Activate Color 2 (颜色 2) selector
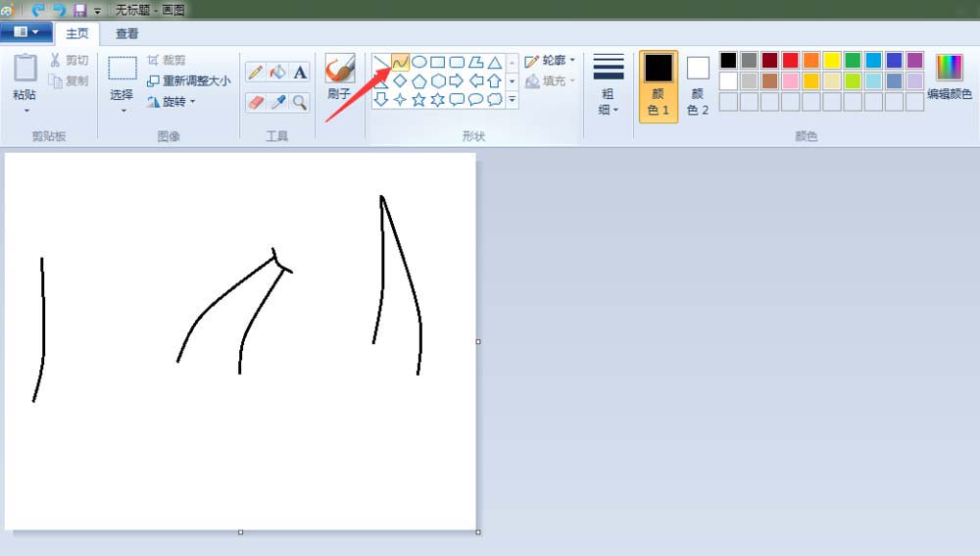Viewport: 980px width, 556px height. tap(698, 86)
